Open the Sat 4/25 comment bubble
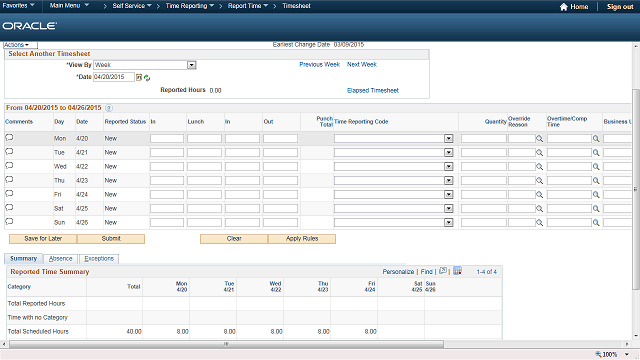 9,207
